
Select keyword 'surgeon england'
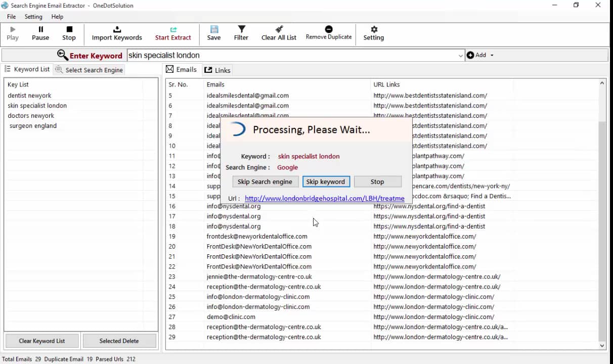(x=33, y=125)
